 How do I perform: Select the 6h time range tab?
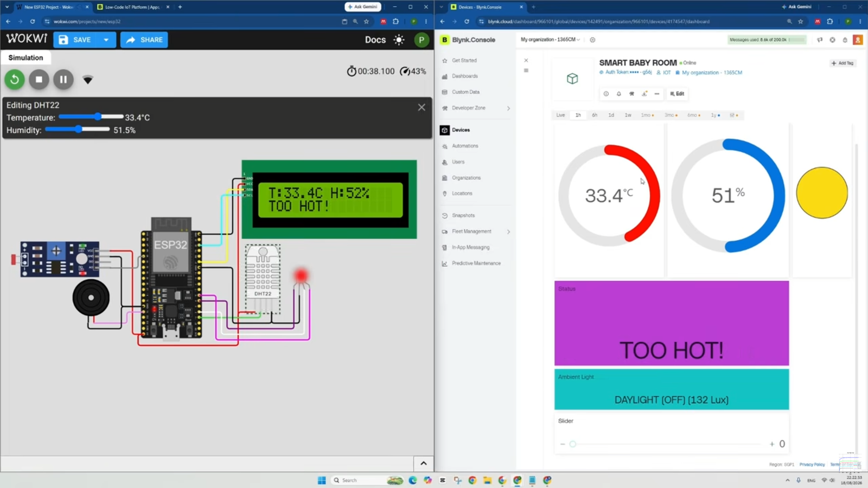[x=595, y=115]
